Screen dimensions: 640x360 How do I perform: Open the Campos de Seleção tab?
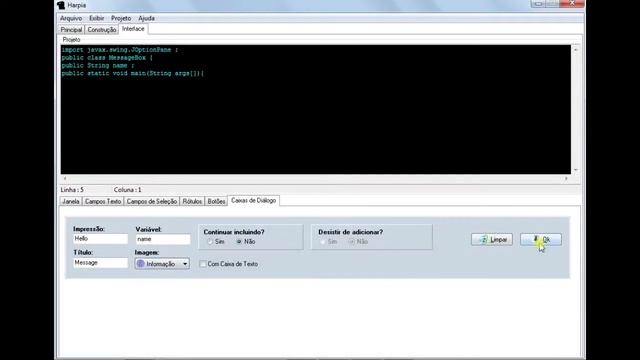tap(152, 201)
